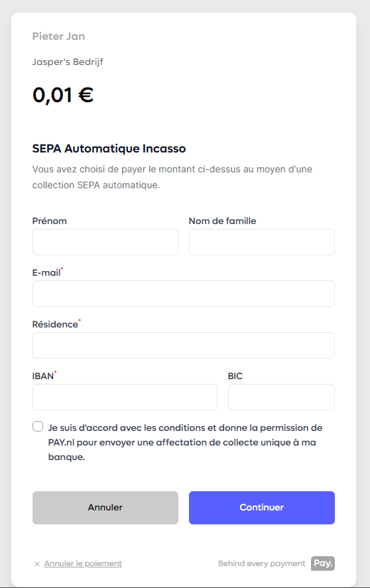Viewport: 370px width, 588px height.
Task: Click the Behind every payment text
Action: point(261,563)
